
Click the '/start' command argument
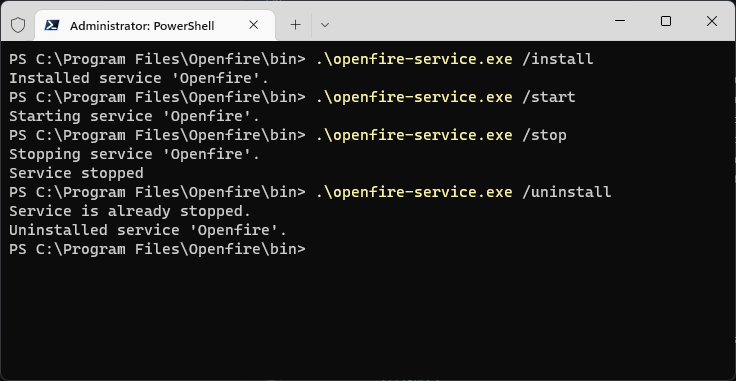(549, 97)
